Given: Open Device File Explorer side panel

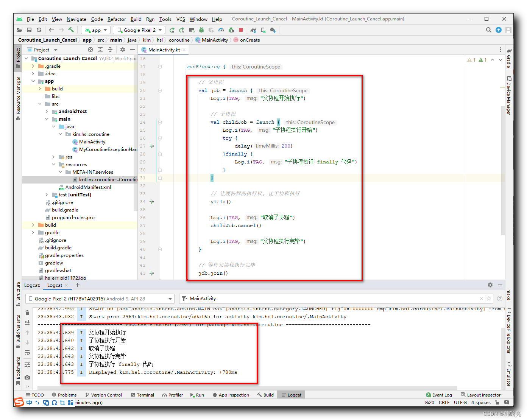Looking at the screenshot, I should (x=509, y=331).
